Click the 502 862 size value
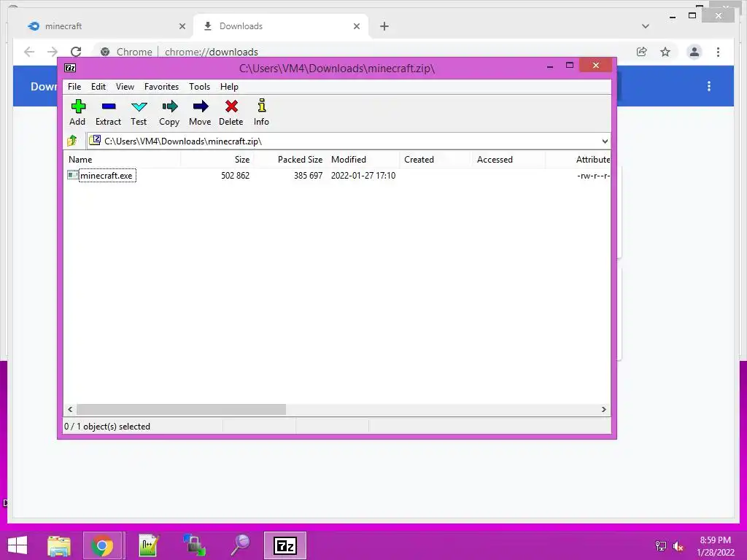The image size is (747, 560). coord(236,175)
